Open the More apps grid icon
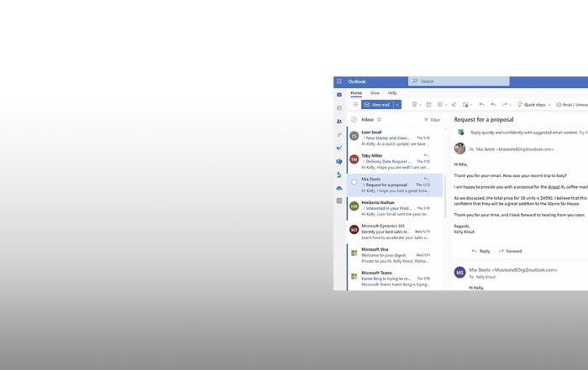Viewport: 588px width, 370px height. click(x=339, y=201)
